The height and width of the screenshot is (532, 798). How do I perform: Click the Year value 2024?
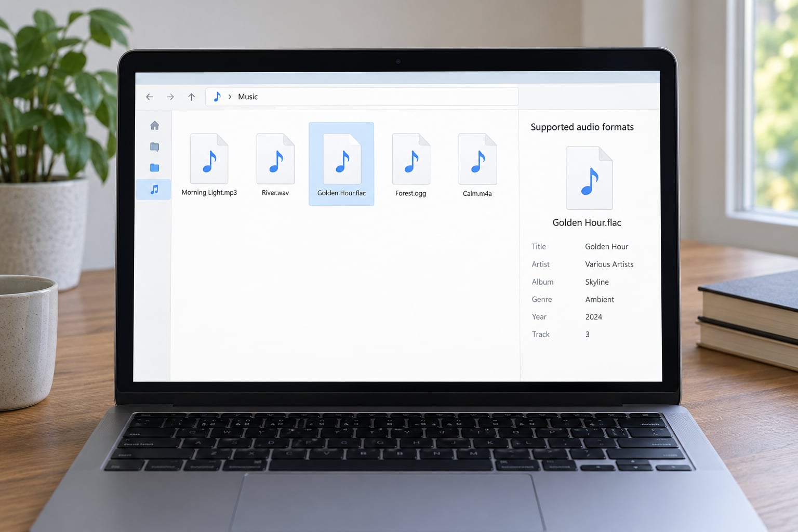tap(594, 317)
